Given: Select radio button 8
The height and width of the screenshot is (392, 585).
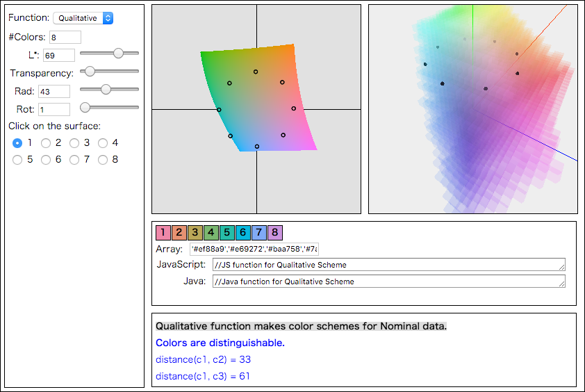Looking at the screenshot, I should [103, 160].
